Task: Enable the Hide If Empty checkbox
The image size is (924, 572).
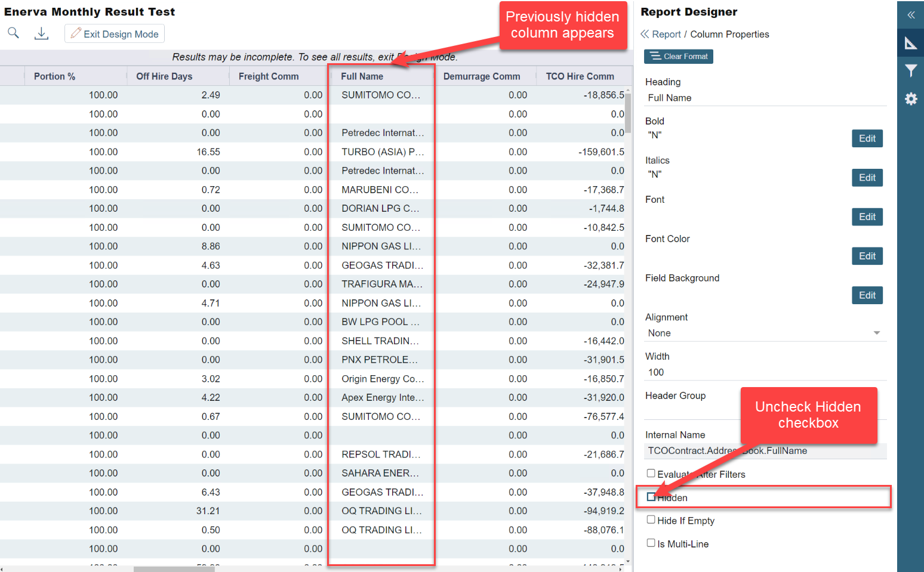Action: [x=651, y=520]
